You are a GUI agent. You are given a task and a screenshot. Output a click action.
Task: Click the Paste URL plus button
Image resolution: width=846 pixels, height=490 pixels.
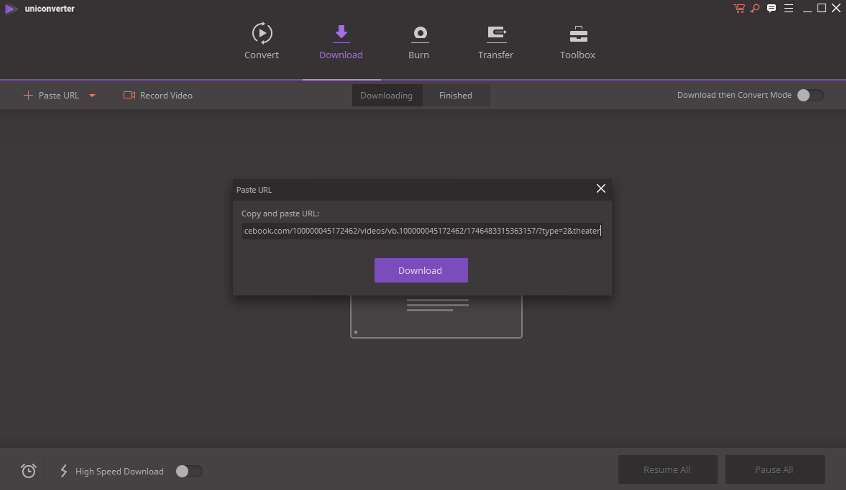[51, 96]
